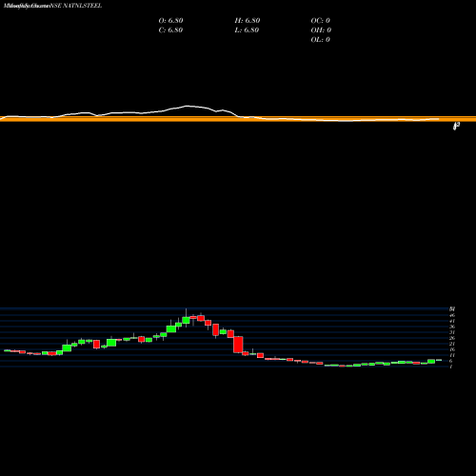Click the orange horizontal indicator band
This screenshot has height=476, width=476.
238,119
